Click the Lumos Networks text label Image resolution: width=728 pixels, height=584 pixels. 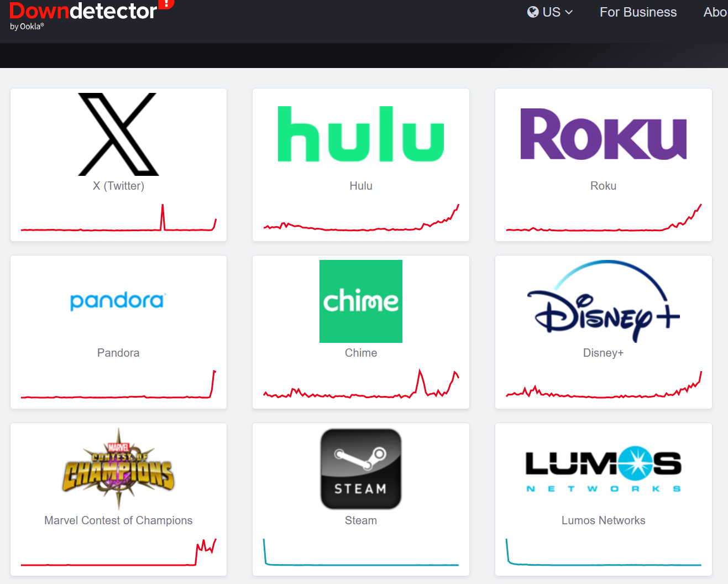(603, 520)
